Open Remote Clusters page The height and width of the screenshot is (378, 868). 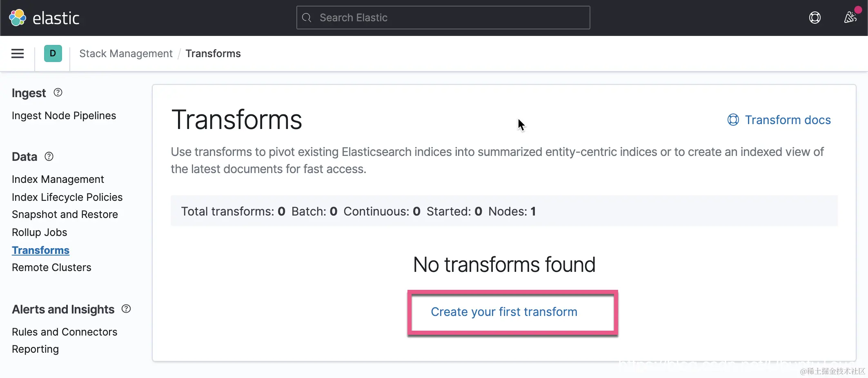pyautogui.click(x=51, y=267)
